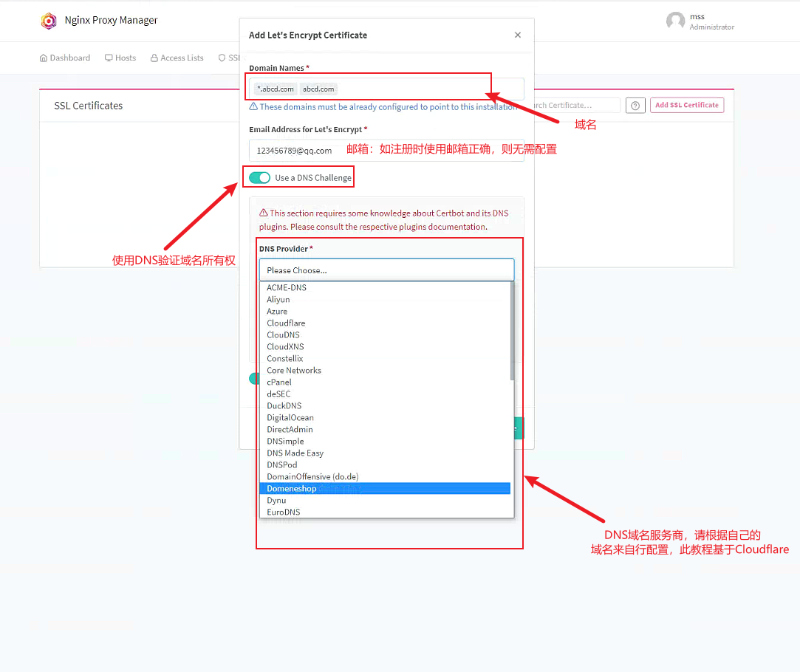This screenshot has width=800, height=672.
Task: Select DirectAdmin from the provider list
Action: pyautogui.click(x=385, y=429)
